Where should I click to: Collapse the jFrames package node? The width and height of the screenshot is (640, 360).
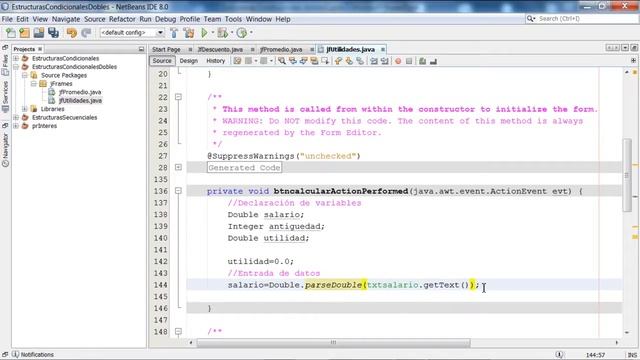click(x=33, y=84)
